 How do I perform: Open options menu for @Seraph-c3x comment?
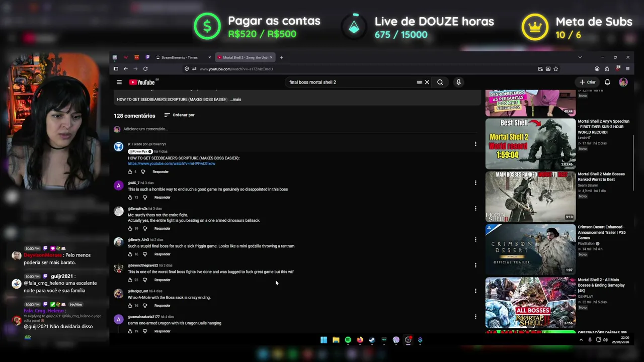[475, 209]
